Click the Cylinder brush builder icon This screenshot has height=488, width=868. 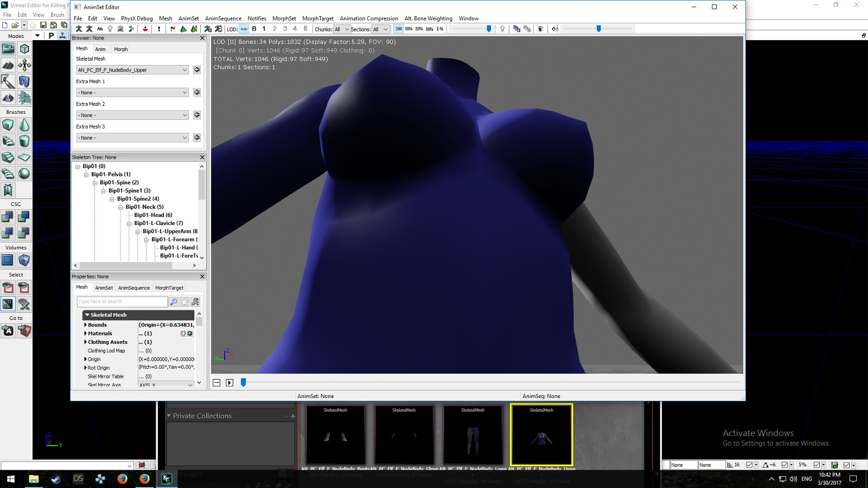(x=24, y=142)
